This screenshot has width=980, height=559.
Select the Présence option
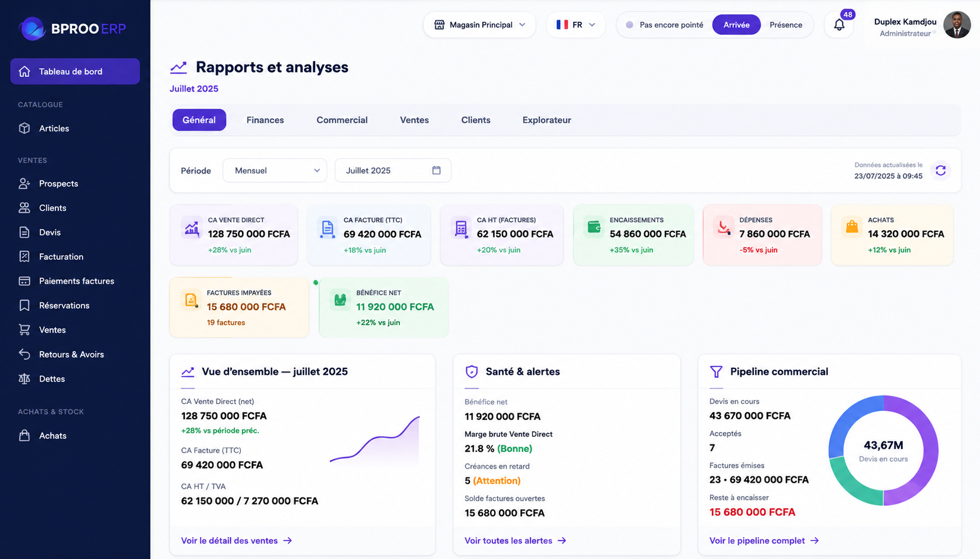[786, 25]
